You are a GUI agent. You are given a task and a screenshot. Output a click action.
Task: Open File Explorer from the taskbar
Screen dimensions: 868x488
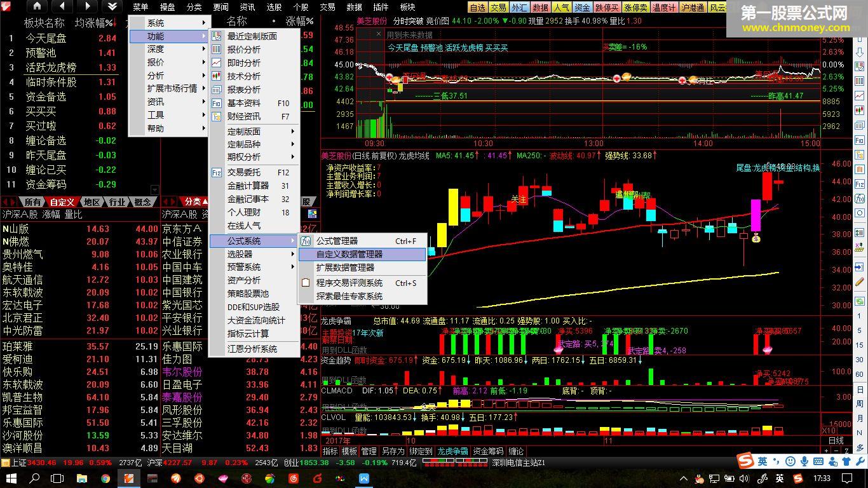point(82,478)
